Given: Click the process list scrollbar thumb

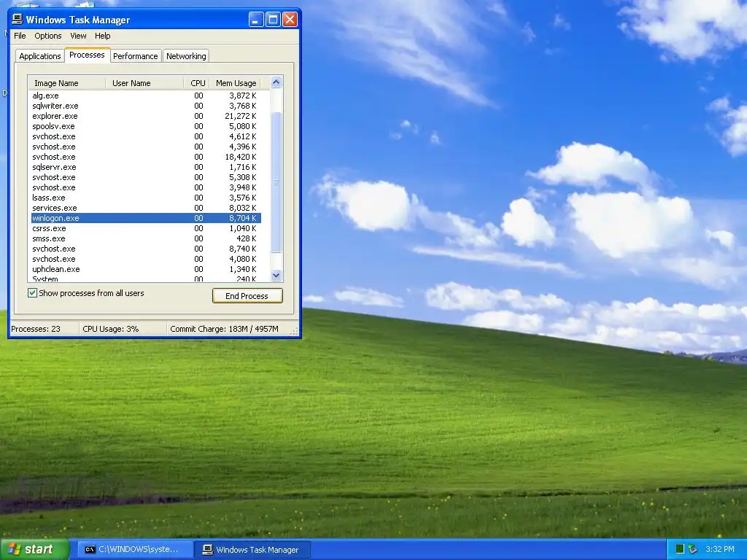Looking at the screenshot, I should click(x=276, y=182).
